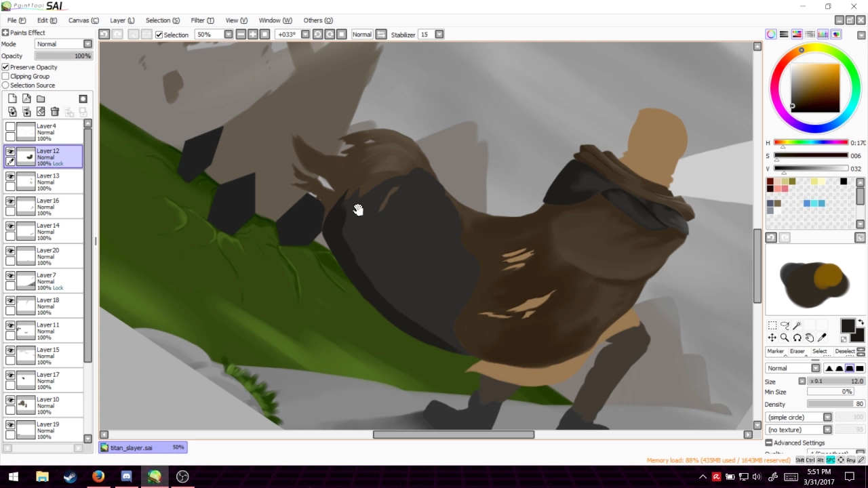This screenshot has width=868, height=488.
Task: Delete the selected layer with trash icon
Action: pos(55,112)
